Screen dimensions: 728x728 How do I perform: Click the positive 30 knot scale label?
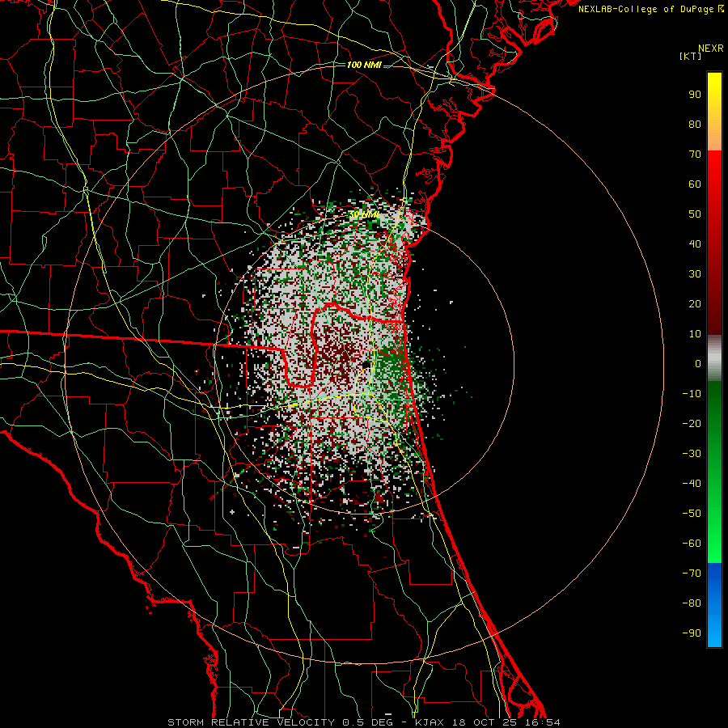tap(695, 274)
